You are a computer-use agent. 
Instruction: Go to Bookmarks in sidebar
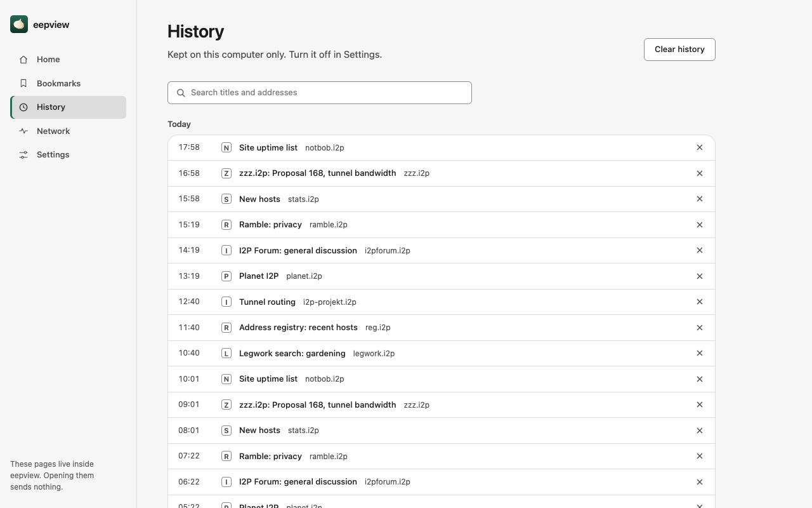pos(68,83)
